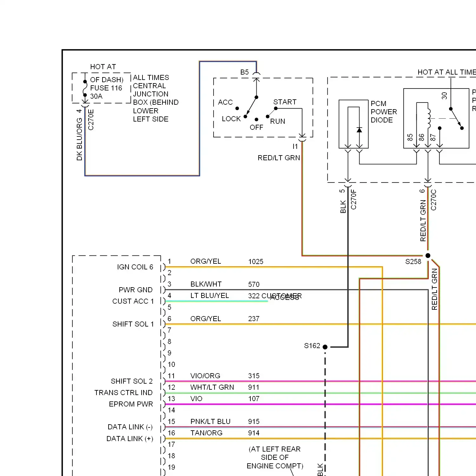
Task: Click the "START" ignition switch position
Action: point(285,102)
